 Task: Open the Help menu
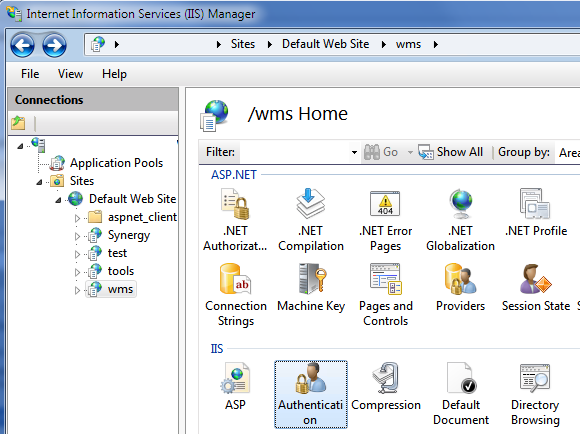click(x=114, y=74)
